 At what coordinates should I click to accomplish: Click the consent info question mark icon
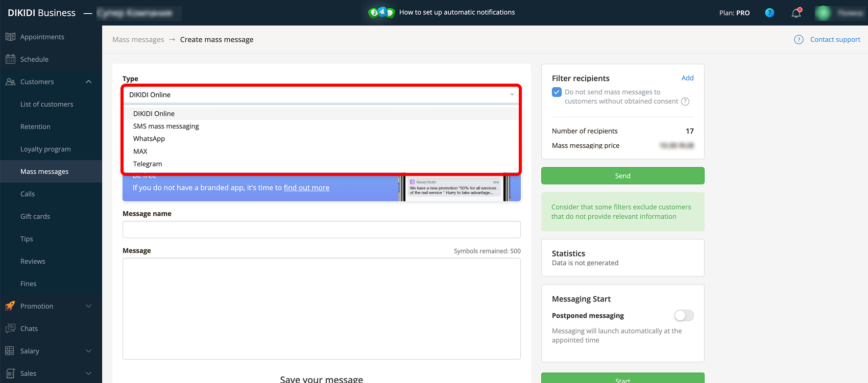coord(685,101)
